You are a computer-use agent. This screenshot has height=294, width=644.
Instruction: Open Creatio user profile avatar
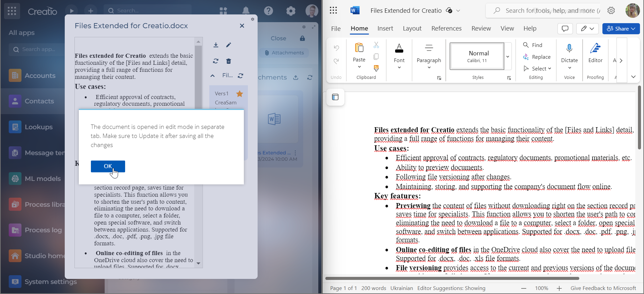(x=312, y=11)
